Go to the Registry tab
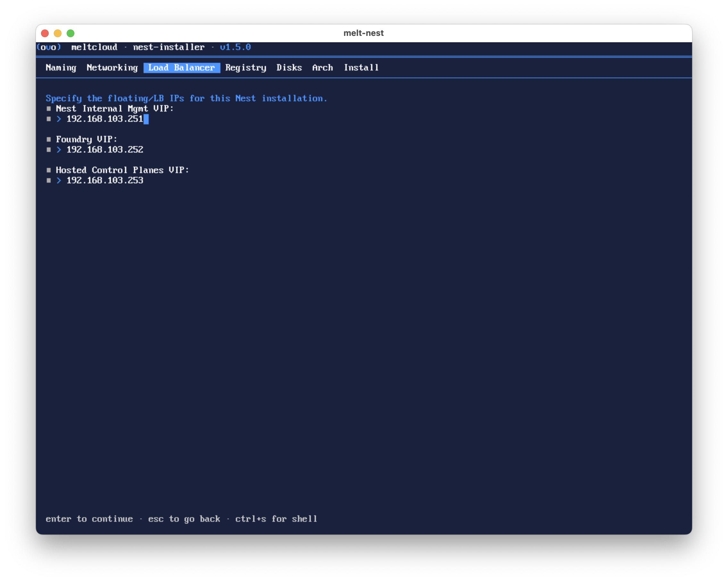 click(x=246, y=68)
